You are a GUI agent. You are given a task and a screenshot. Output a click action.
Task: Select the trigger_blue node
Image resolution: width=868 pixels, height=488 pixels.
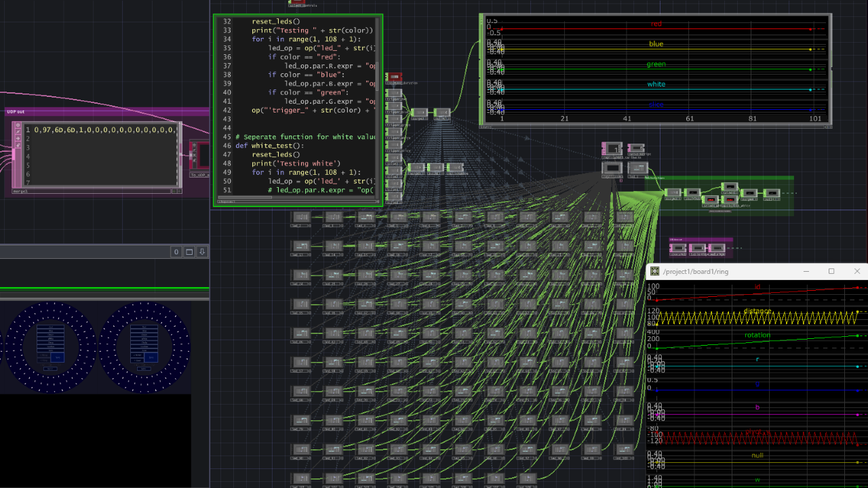[x=394, y=106]
